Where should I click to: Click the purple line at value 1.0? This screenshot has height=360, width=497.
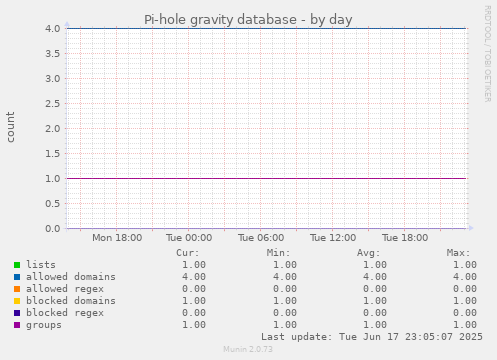pos(267,178)
